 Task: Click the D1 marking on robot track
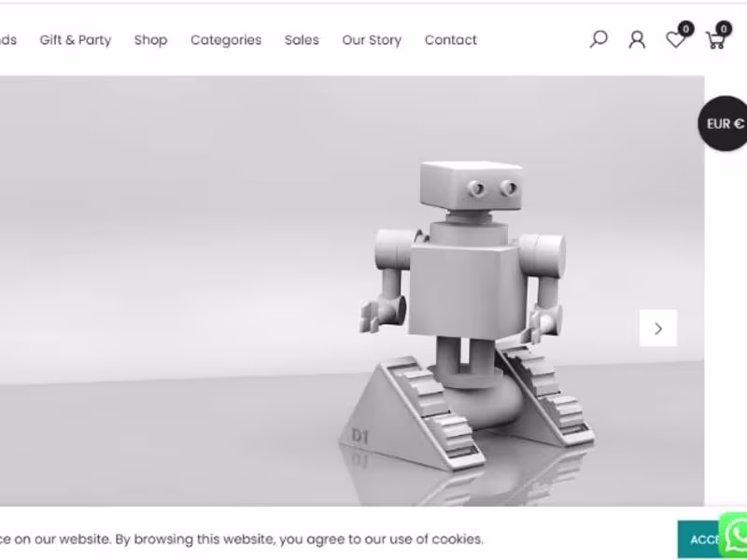point(359,435)
